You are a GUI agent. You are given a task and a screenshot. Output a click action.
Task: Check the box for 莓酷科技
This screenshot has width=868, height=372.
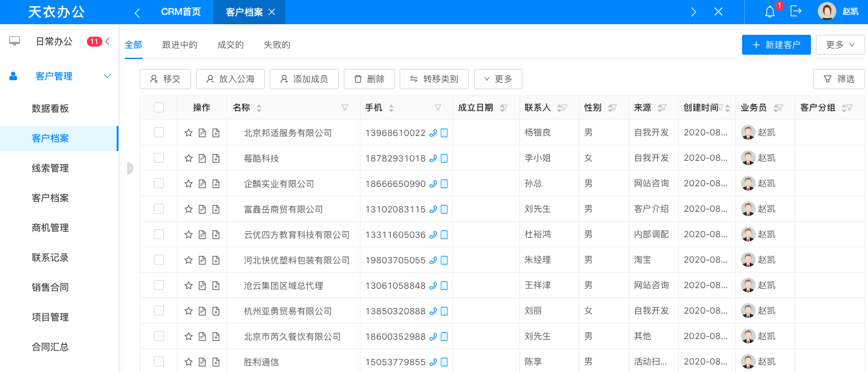pos(159,158)
